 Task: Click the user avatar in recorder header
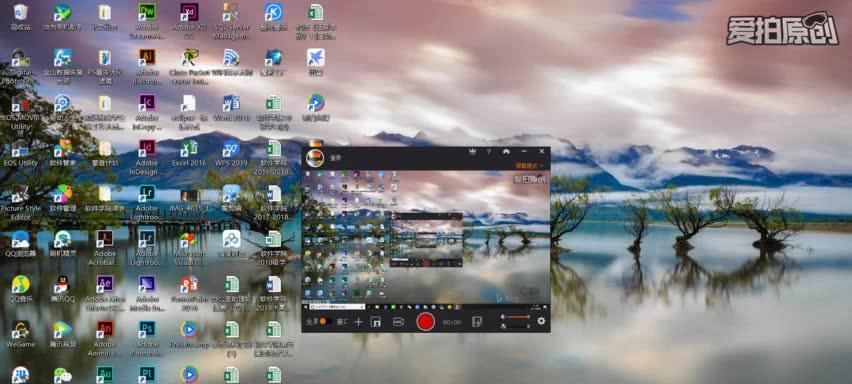[x=315, y=158]
